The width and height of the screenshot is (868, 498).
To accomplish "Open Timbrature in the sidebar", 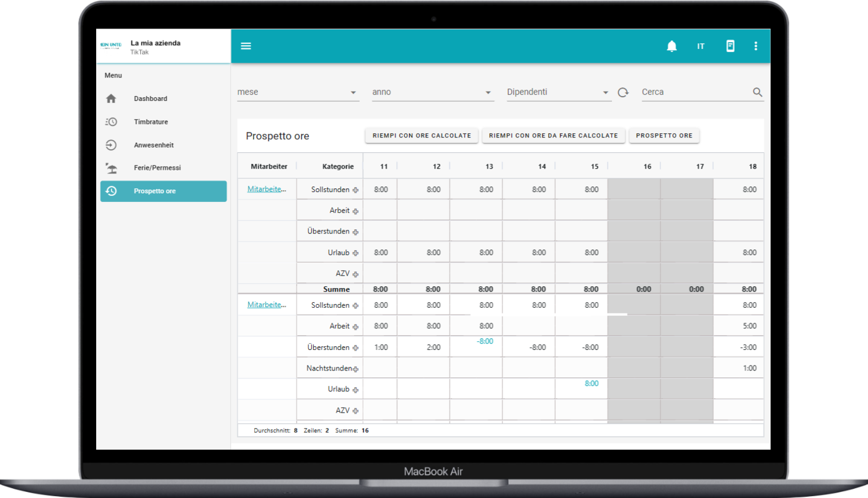I will pyautogui.click(x=151, y=122).
